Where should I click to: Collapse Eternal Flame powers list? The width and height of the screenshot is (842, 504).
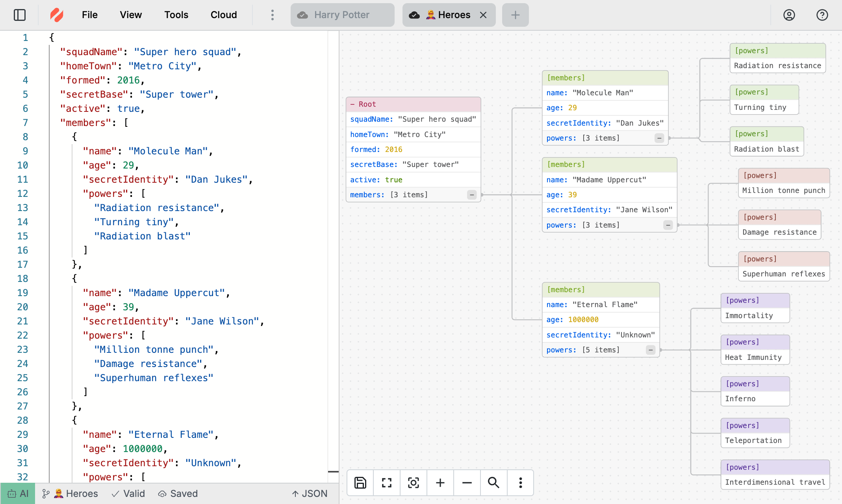click(x=651, y=350)
